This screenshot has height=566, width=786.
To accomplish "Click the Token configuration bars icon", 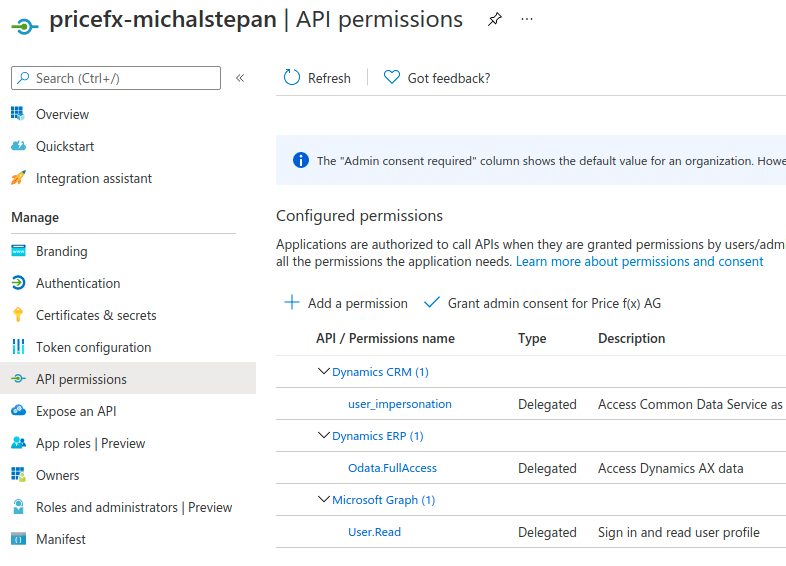I will [18, 346].
